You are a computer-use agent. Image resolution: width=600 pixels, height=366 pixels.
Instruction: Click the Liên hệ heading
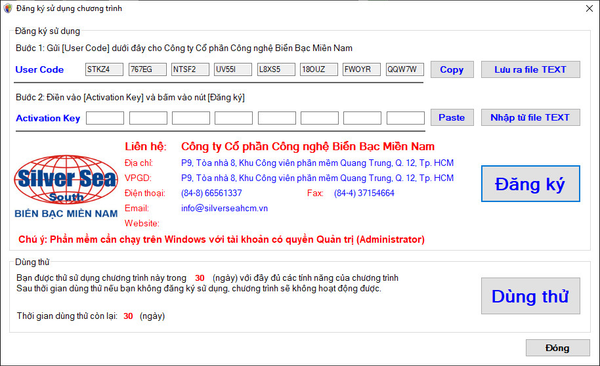click(x=145, y=146)
